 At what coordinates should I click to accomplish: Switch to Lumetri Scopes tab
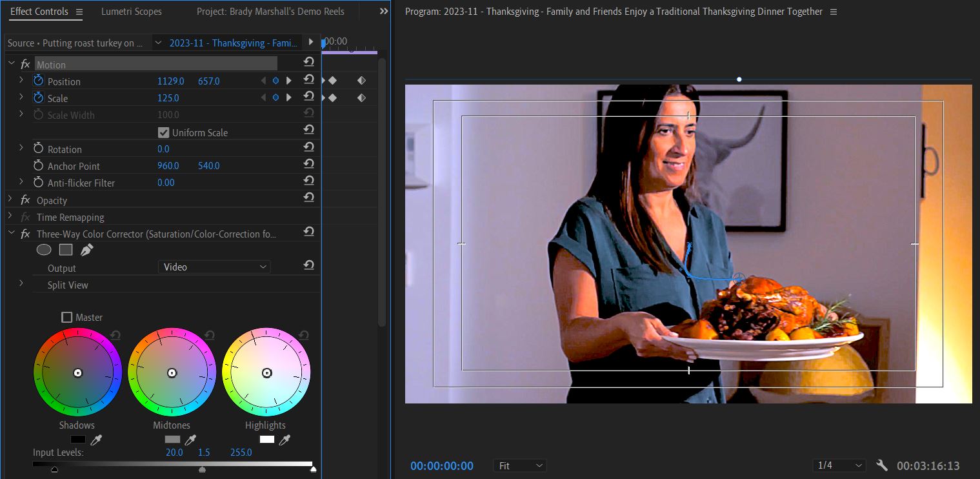coord(132,12)
